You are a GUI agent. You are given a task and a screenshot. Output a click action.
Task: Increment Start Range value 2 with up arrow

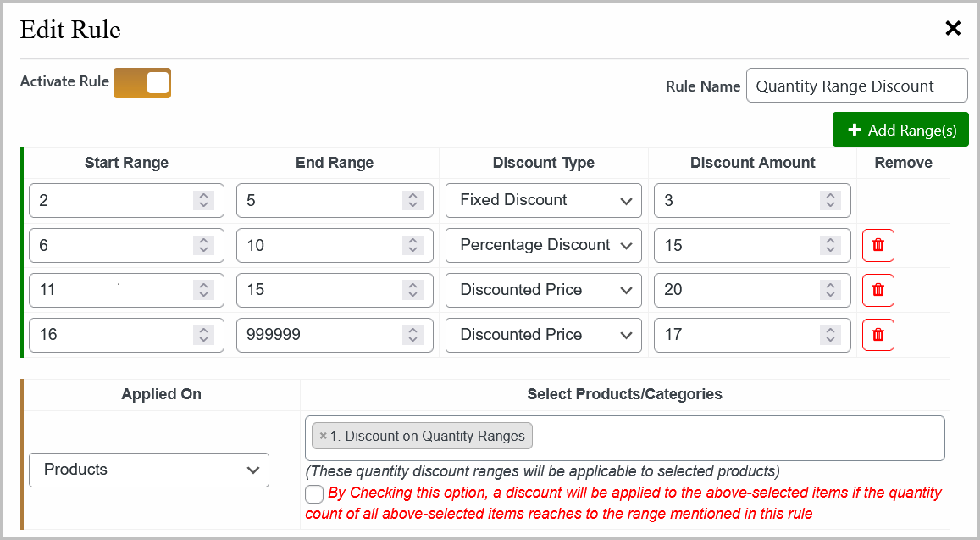click(x=202, y=196)
